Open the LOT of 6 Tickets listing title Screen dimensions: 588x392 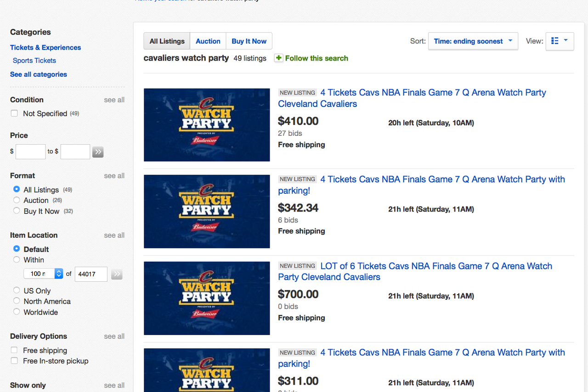click(415, 271)
